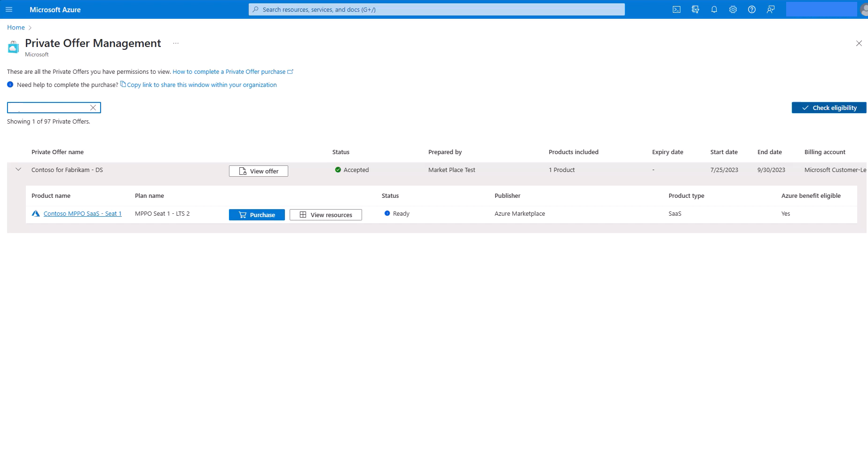This screenshot has height=469, width=868.
Task: Click the Status column header in the offers table
Action: pos(341,152)
